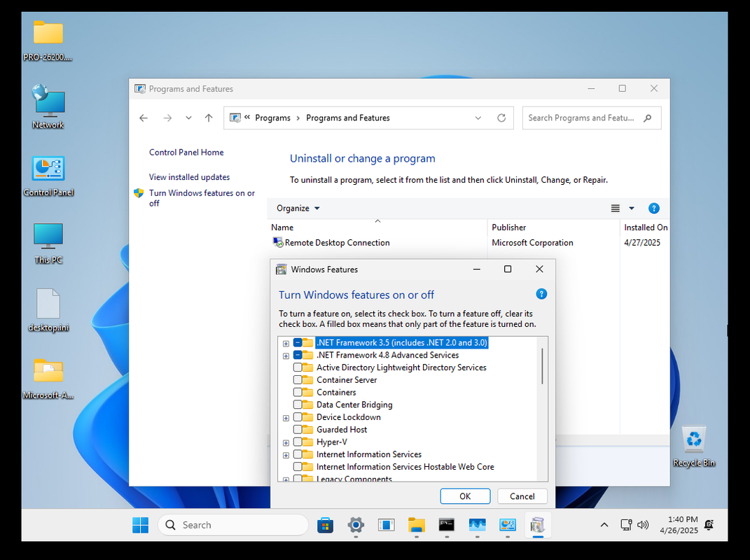Click Cancel in the Windows Features dialog
Screen dimensions: 750x560
click(x=522, y=496)
